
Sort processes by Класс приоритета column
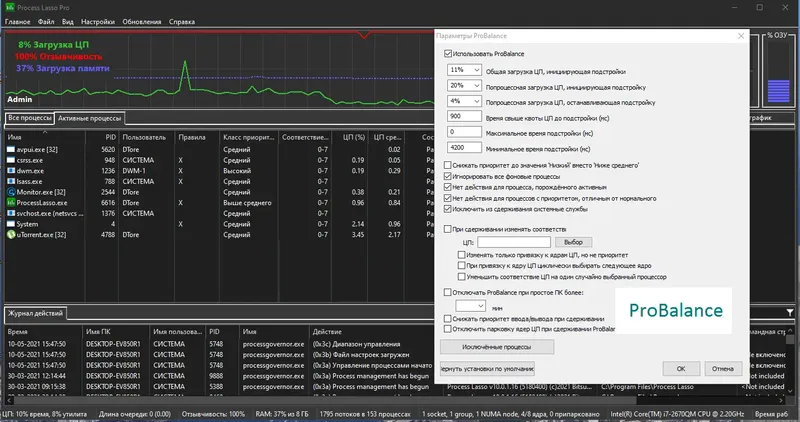click(x=249, y=137)
